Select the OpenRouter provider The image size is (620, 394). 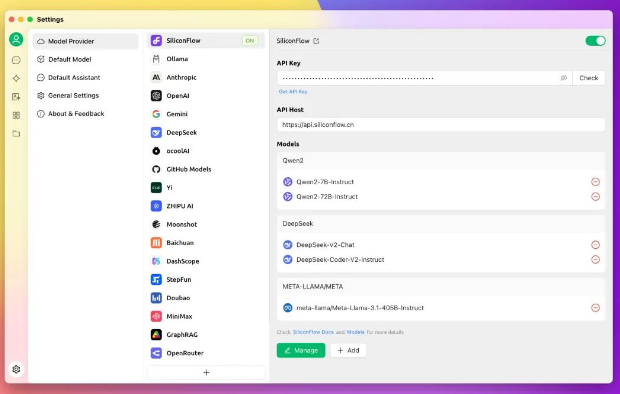coord(206,353)
